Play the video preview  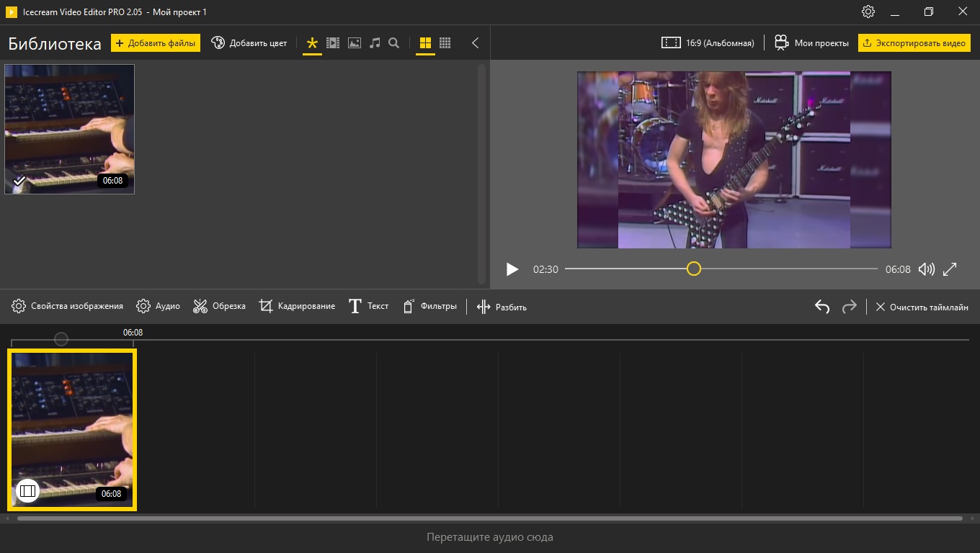pyautogui.click(x=512, y=269)
